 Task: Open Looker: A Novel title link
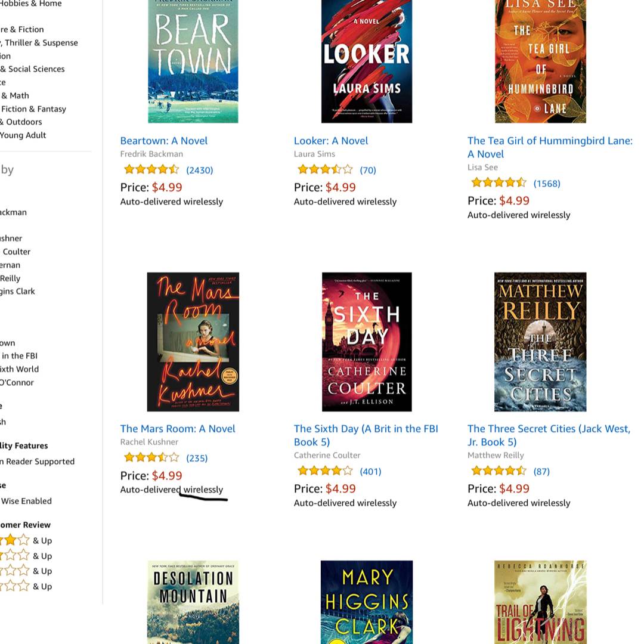coord(330,141)
